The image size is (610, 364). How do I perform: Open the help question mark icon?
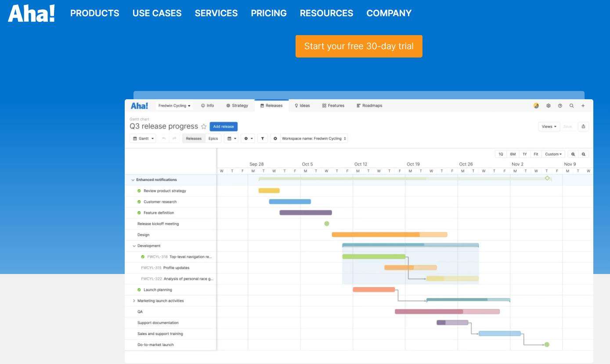click(560, 106)
